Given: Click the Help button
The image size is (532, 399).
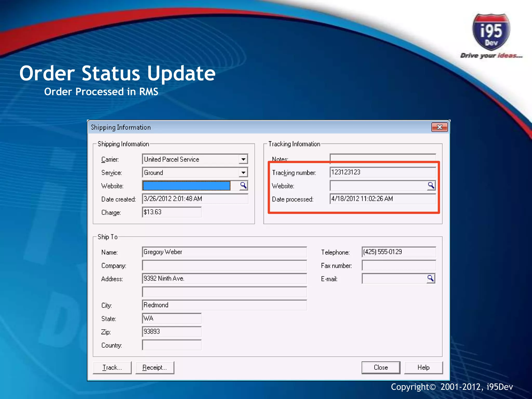Looking at the screenshot, I should coord(423,368).
